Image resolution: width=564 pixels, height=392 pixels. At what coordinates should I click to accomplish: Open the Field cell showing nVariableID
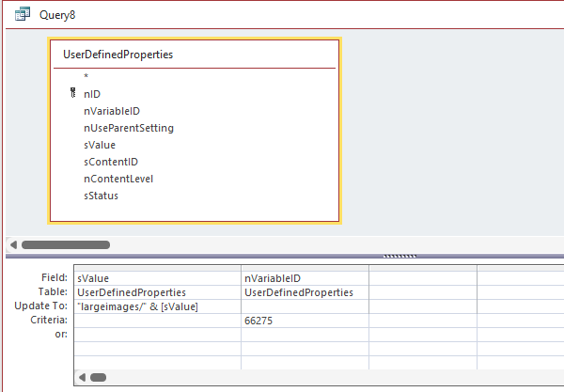(x=305, y=278)
